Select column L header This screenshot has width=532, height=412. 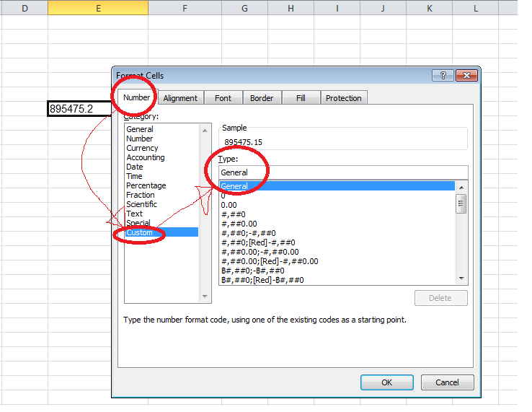coord(475,8)
